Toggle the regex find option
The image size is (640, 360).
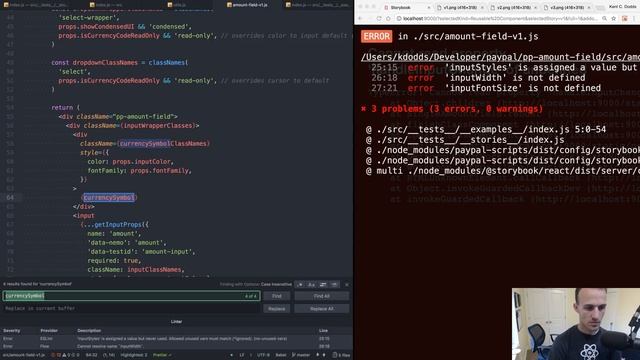(300, 284)
